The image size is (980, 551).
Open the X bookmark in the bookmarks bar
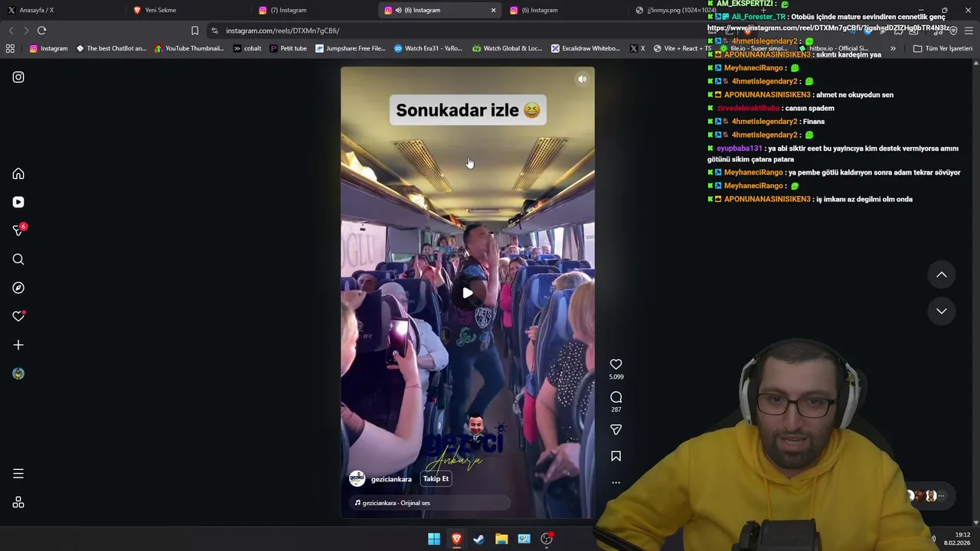637,48
